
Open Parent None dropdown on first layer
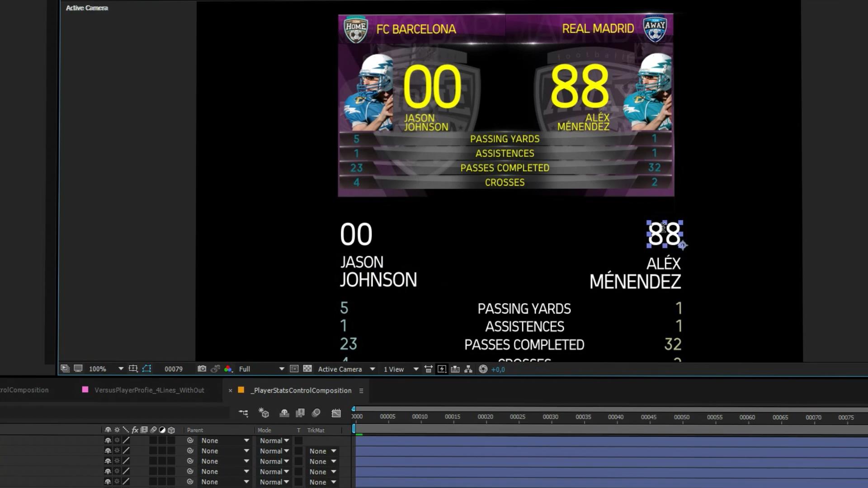pyautogui.click(x=225, y=440)
